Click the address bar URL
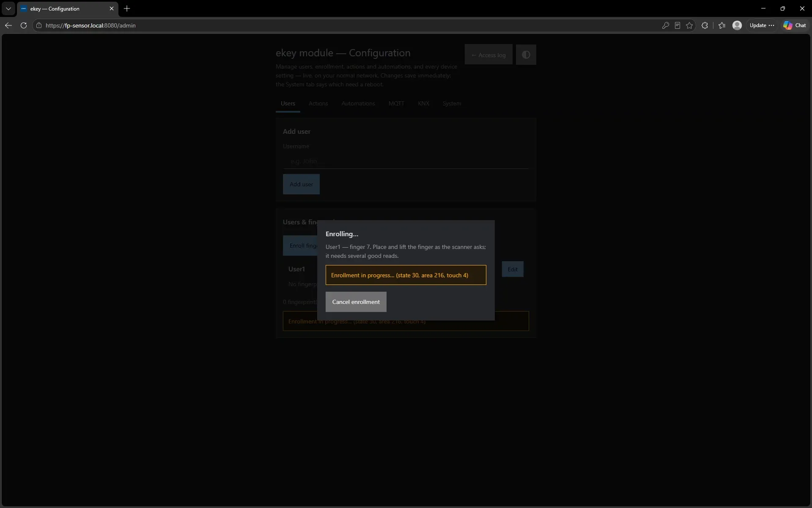This screenshot has height=508, width=812. pyautogui.click(x=91, y=25)
